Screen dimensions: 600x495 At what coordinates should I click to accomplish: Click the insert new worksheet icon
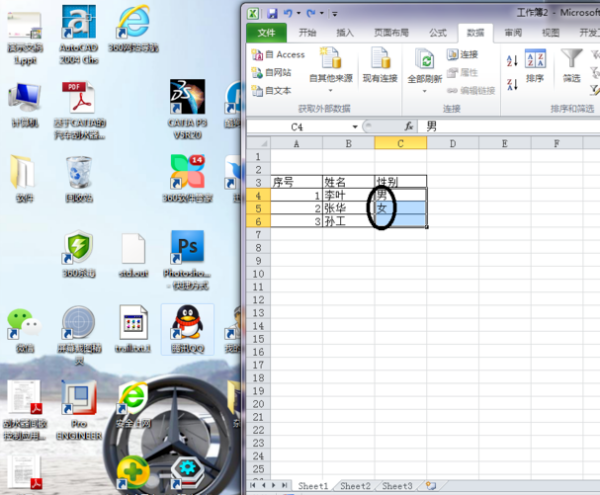(x=431, y=486)
